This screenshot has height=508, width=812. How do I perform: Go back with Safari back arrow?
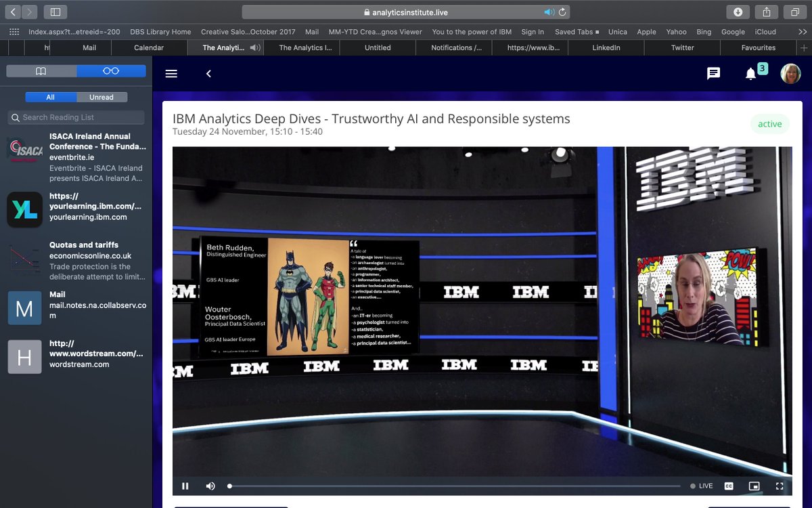(14, 12)
